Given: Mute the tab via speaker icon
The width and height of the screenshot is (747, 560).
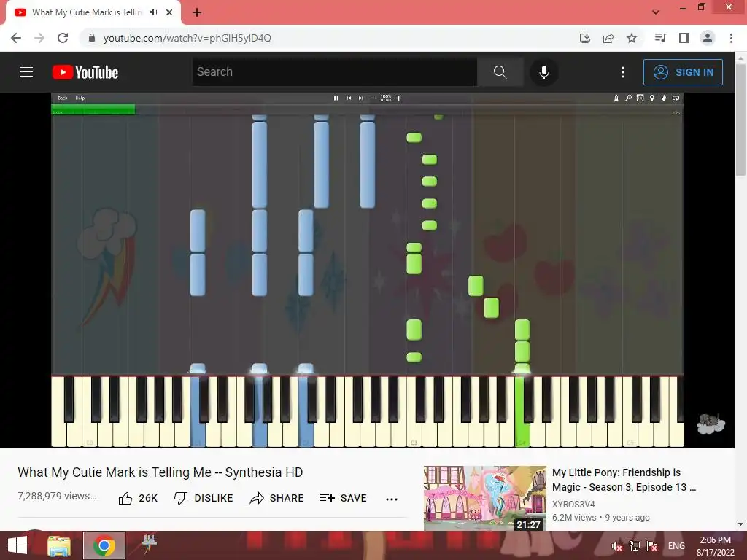Looking at the screenshot, I should point(153,12).
